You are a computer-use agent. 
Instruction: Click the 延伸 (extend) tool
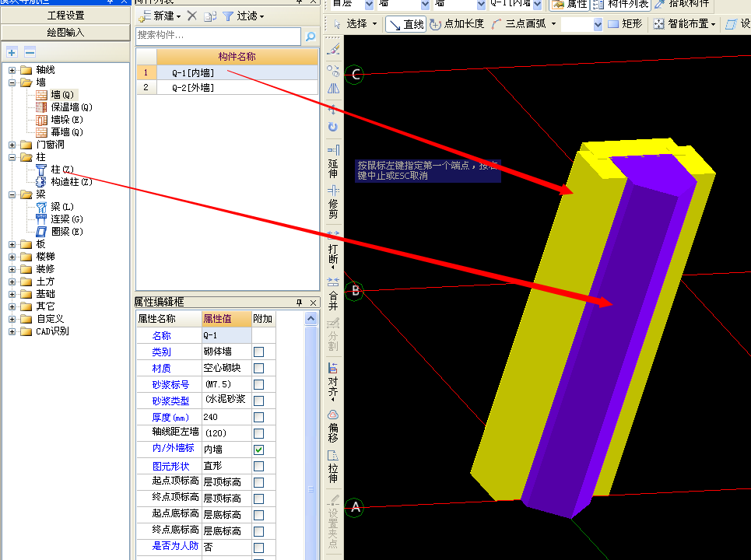pos(333,161)
